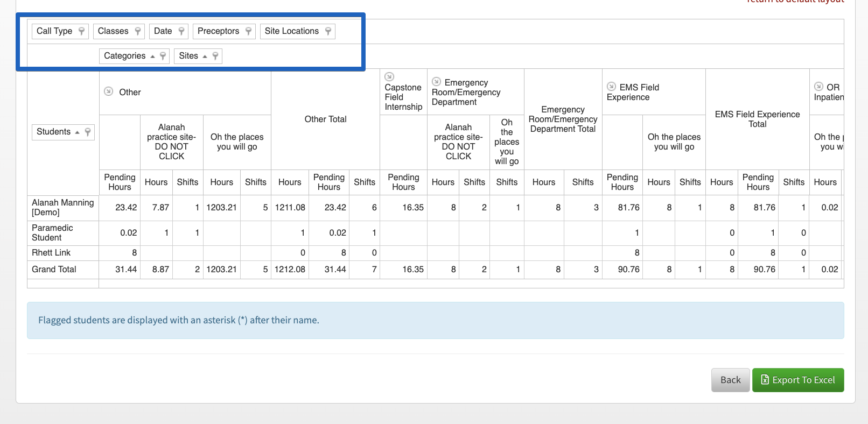Click the Students field filter pin
This screenshot has height=424, width=868.
point(88,132)
